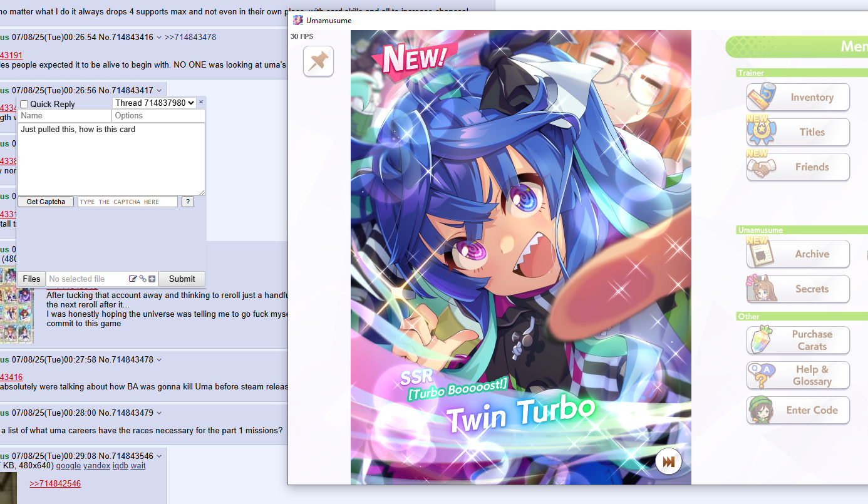
Task: Open the Archive menu button
Action: pyautogui.click(x=798, y=254)
